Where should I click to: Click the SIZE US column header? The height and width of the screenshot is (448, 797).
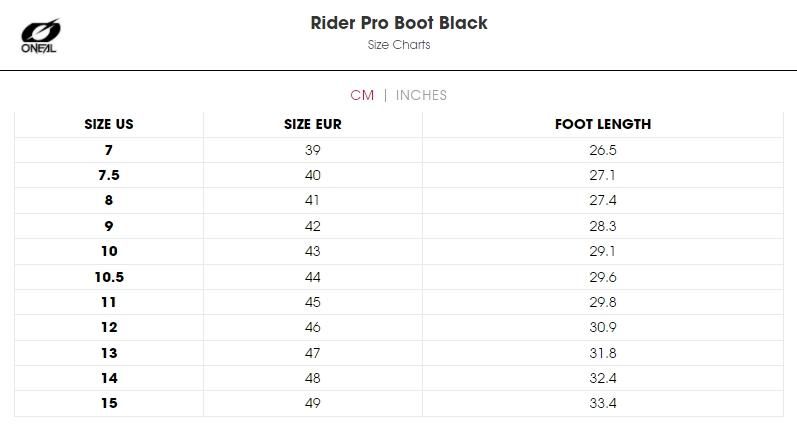tap(109, 124)
